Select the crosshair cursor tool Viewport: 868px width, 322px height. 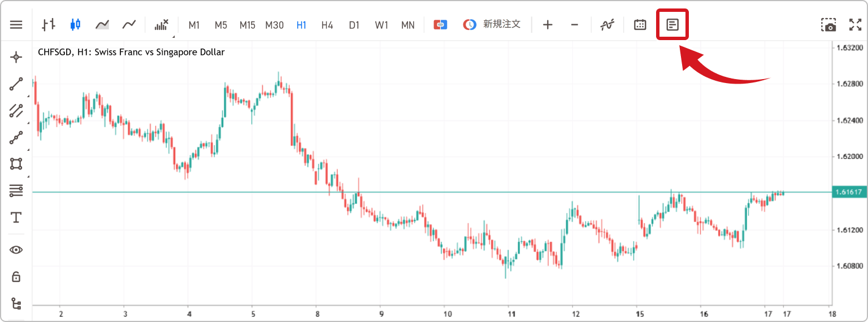click(x=16, y=57)
